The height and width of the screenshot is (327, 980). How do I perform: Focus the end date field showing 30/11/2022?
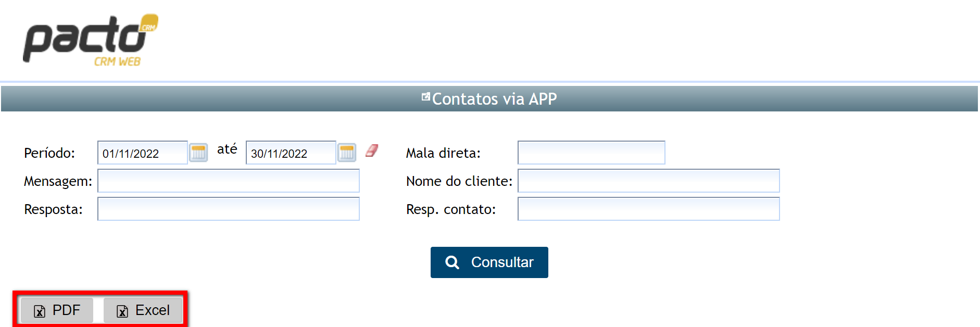click(290, 153)
